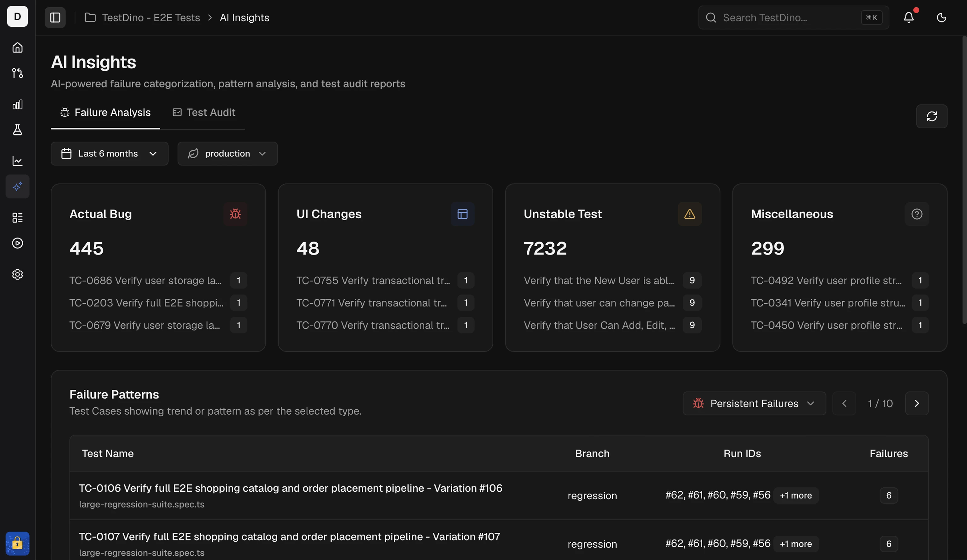Screen dimensions: 967x560
Task: Expand +1 more for TC-0106 row
Action: coord(796,496)
